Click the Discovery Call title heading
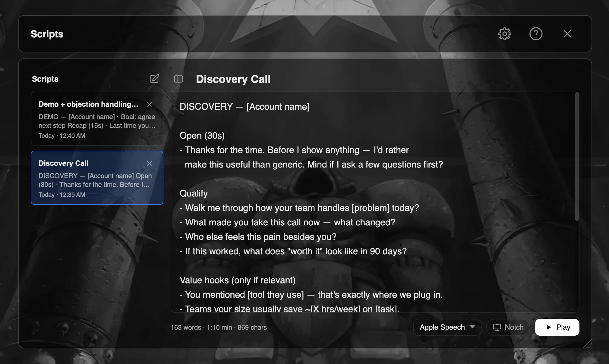Image resolution: width=609 pixels, height=364 pixels. (233, 79)
